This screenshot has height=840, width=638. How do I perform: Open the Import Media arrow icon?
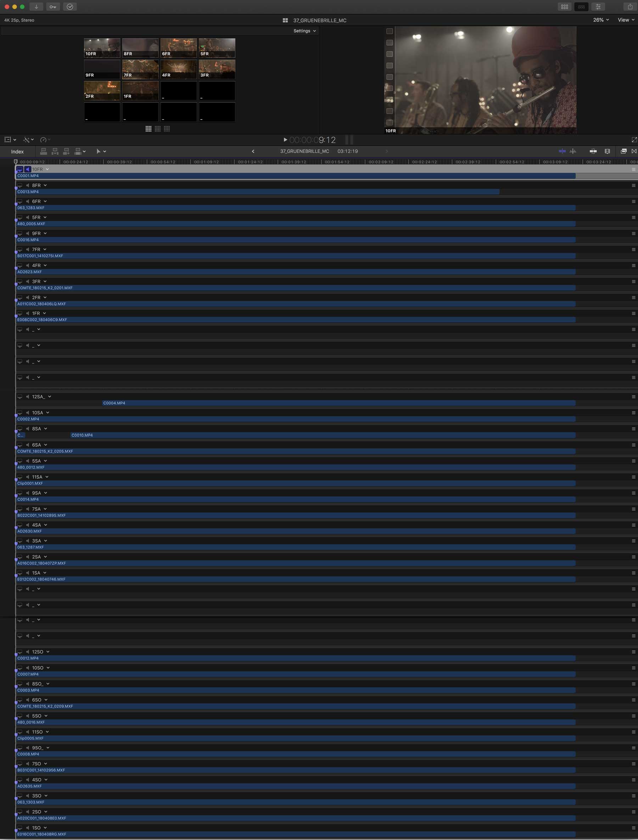point(36,6)
